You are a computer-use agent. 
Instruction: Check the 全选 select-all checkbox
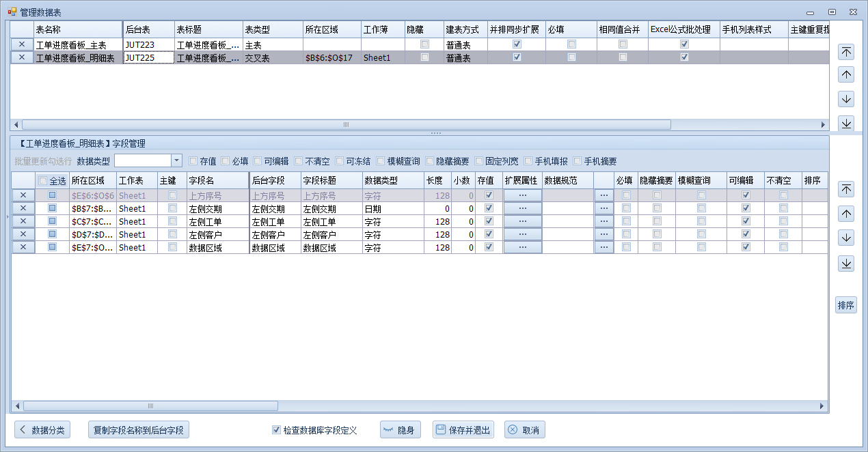43,181
